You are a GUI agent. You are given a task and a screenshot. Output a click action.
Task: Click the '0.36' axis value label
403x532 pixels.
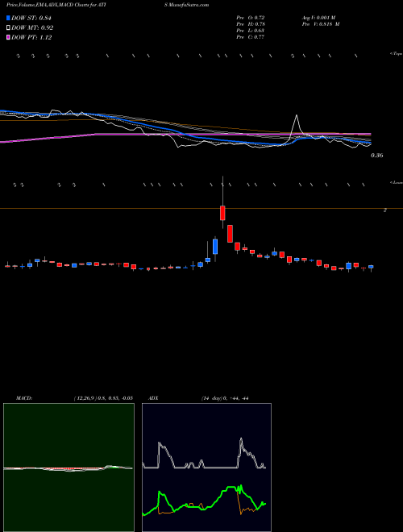[x=377, y=156]
